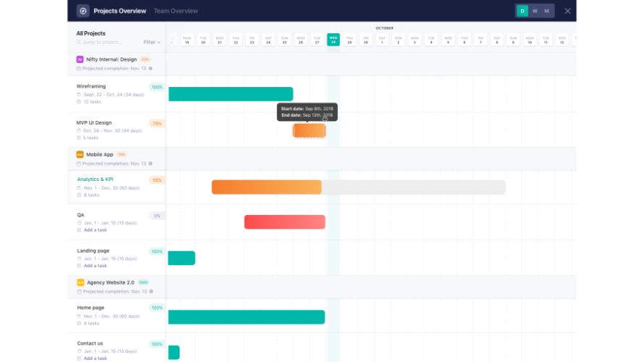This screenshot has width=644, height=362.
Task: Open Nifty Internal: Design project
Action: coord(111,59)
